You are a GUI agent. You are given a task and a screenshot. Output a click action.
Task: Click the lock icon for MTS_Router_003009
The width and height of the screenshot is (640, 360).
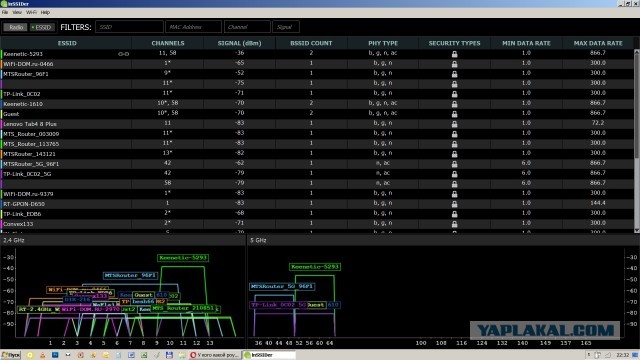(454, 134)
